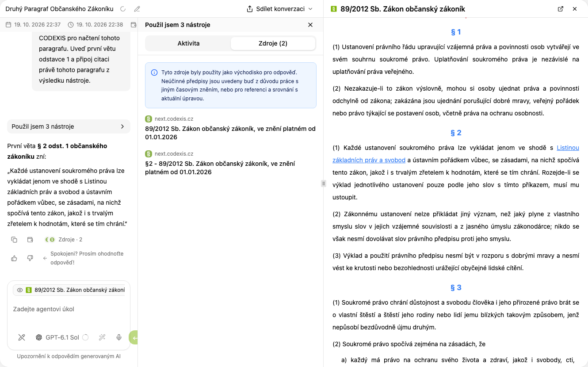Image resolution: width=588 pixels, height=367 pixels.
Task: Open the §2 - 89/2012 Sb. source entry
Action: pos(220,168)
